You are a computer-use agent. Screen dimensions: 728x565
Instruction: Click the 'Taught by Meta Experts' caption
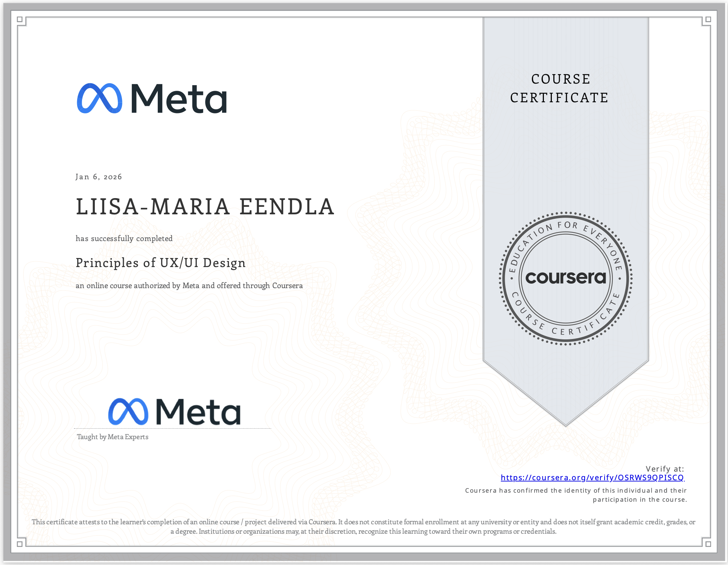pos(113,437)
